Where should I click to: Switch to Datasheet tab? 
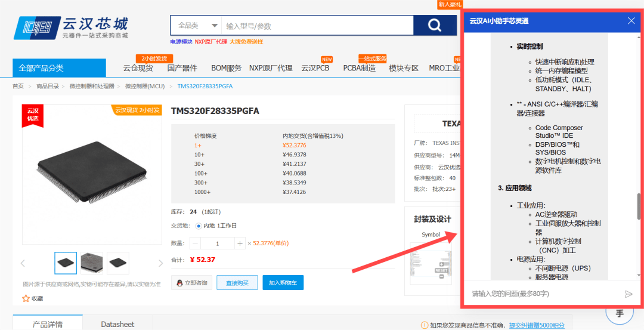pos(117,324)
